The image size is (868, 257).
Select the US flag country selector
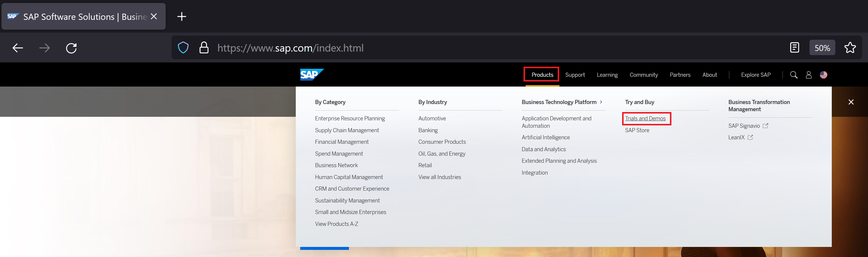tap(823, 75)
